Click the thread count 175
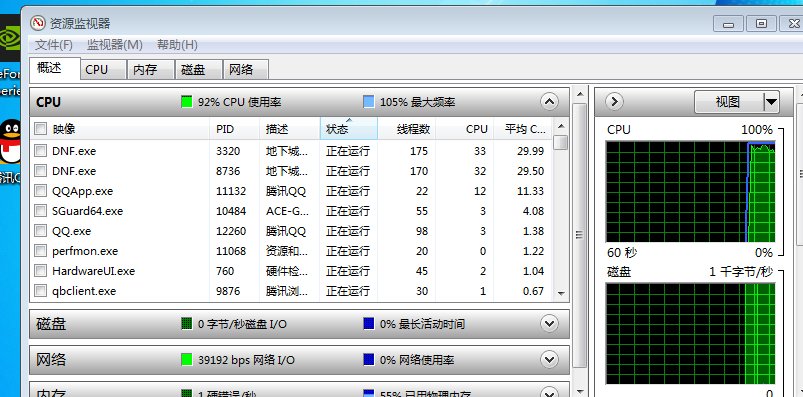The image size is (803, 397). [x=419, y=151]
